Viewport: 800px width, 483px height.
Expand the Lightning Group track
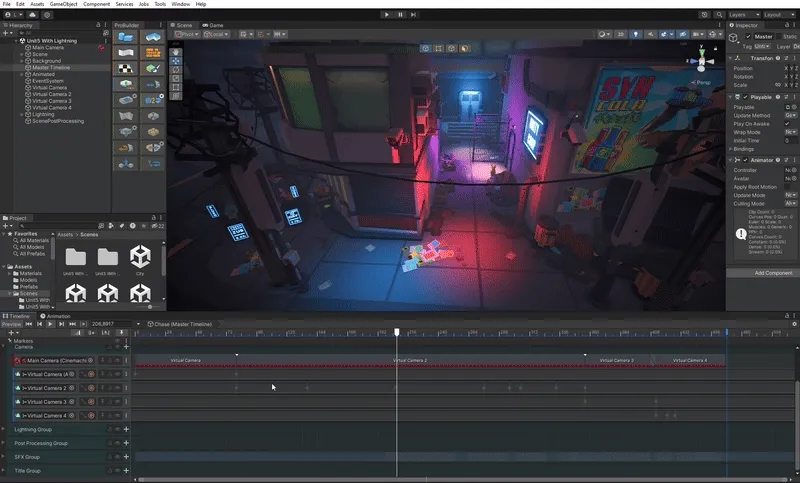(4, 429)
